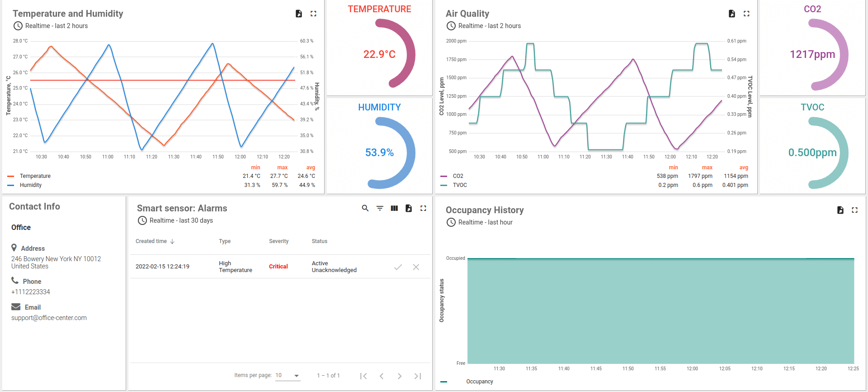Viewport: 868px width, 392px height.
Task: Export data from Temperature and Humidity widget
Action: click(299, 14)
